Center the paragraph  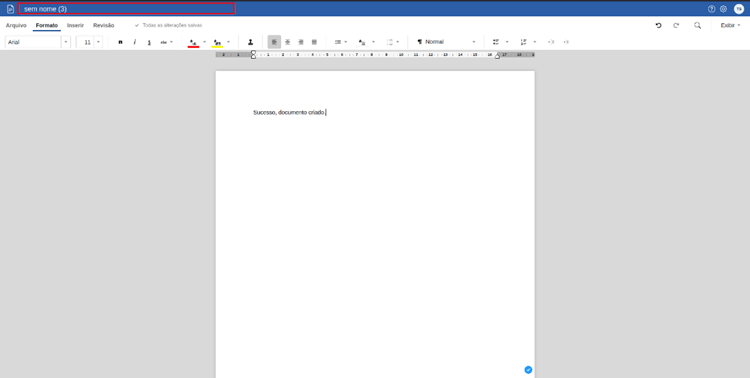click(287, 42)
